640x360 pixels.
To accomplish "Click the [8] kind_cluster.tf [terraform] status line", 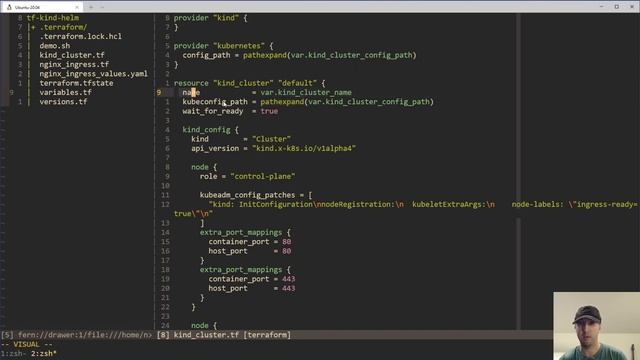I will click(x=224, y=335).
